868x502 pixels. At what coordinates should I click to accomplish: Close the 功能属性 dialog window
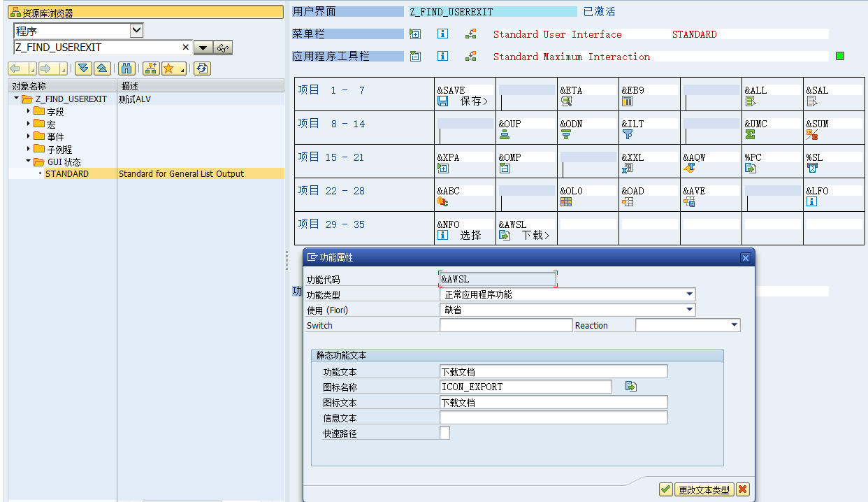[745, 257]
